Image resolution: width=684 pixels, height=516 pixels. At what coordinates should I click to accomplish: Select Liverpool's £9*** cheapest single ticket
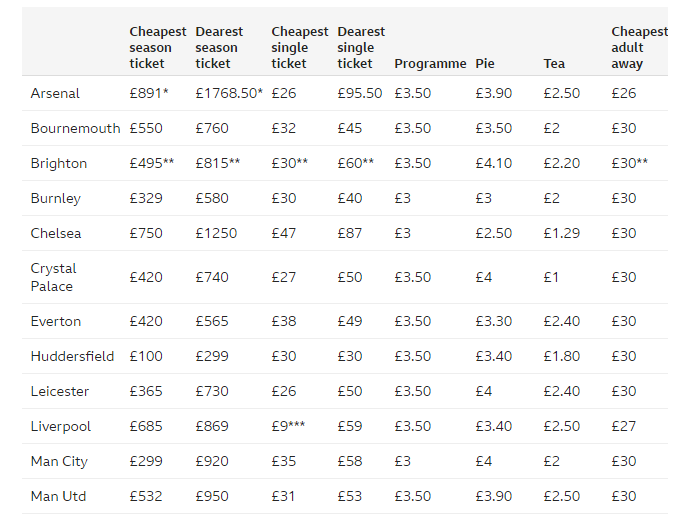click(288, 426)
